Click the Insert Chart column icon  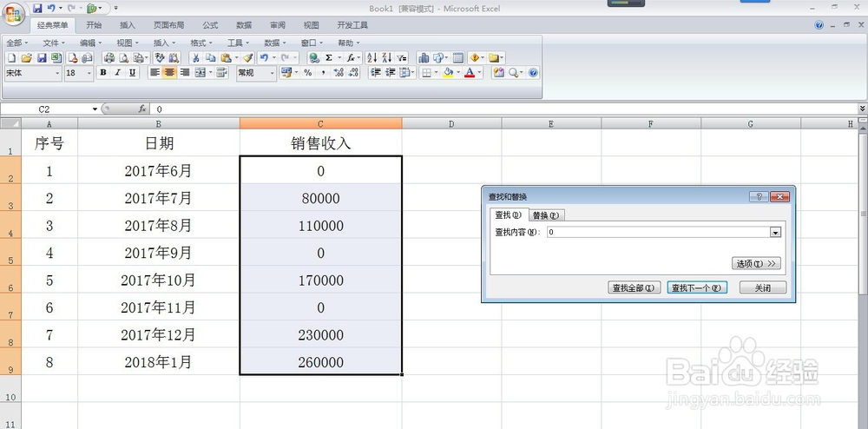coord(424,57)
